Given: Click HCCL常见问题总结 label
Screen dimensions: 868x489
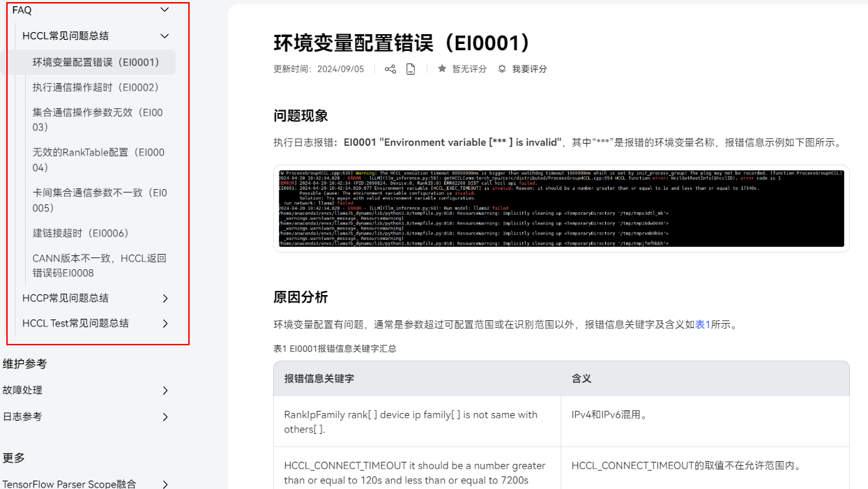Looking at the screenshot, I should click(x=66, y=36).
